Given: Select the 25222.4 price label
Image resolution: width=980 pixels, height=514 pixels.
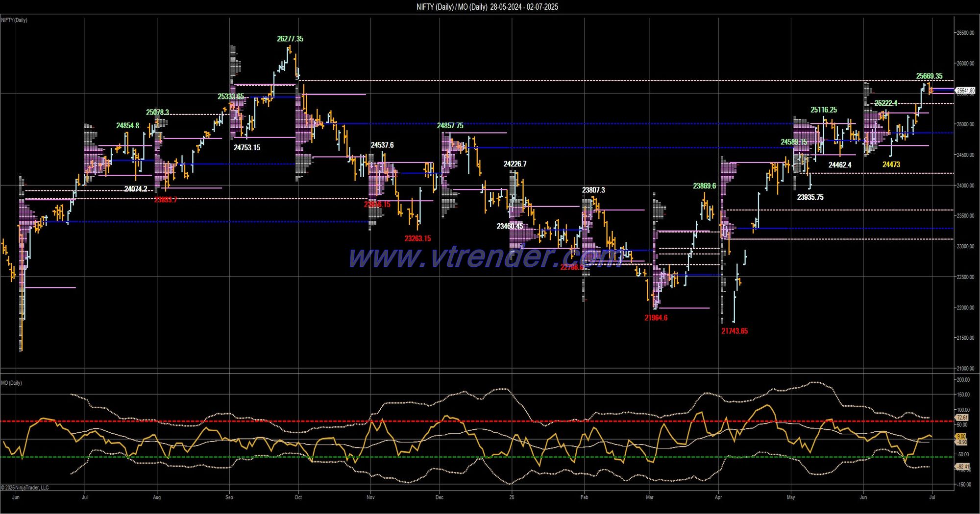Looking at the screenshot, I should coord(886,103).
